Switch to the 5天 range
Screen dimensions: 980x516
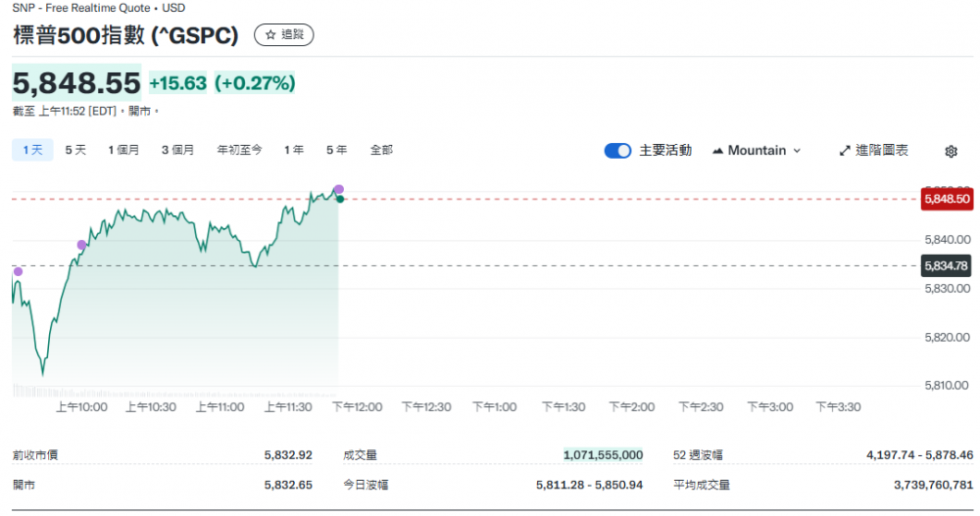coord(75,150)
